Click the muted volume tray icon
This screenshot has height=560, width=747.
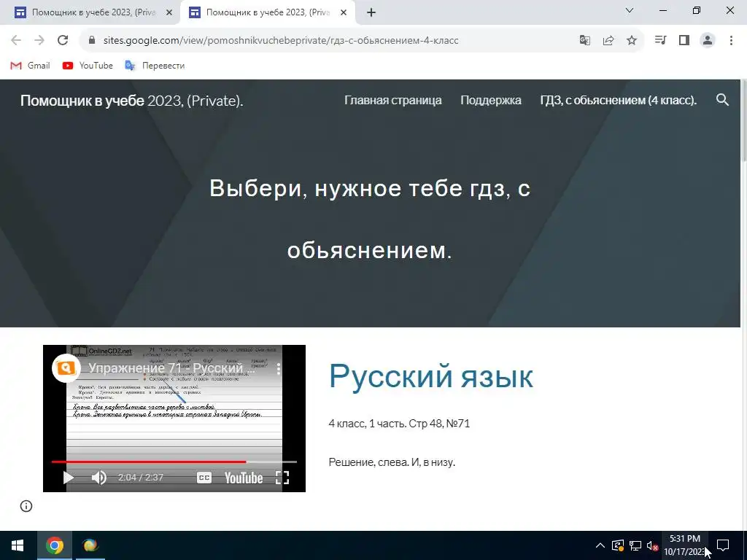click(652, 545)
